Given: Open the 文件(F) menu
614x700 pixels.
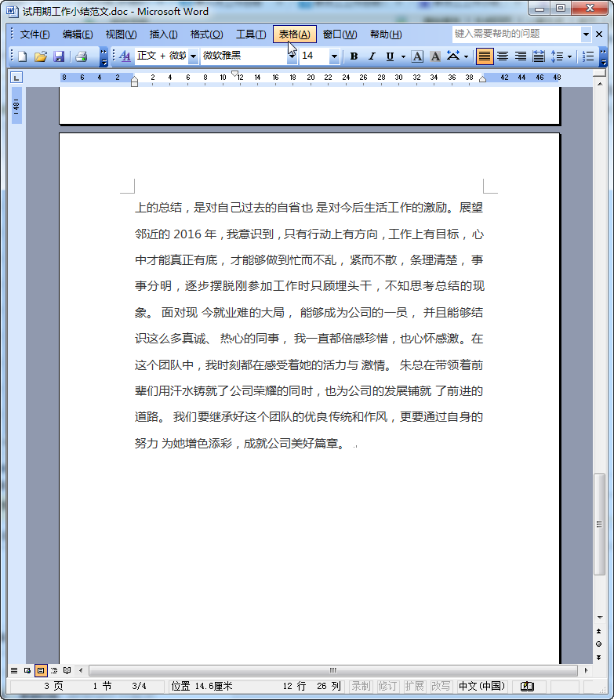Looking at the screenshot, I should pos(35,34).
